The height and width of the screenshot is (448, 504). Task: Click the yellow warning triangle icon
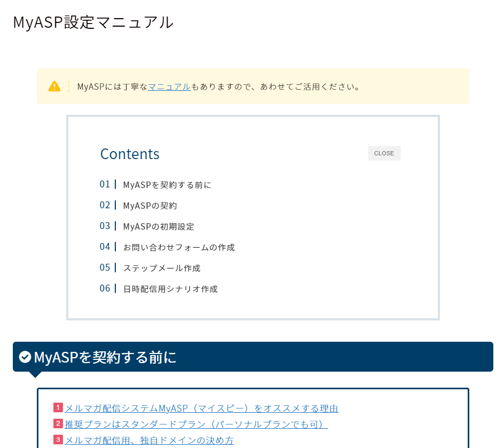click(x=54, y=87)
